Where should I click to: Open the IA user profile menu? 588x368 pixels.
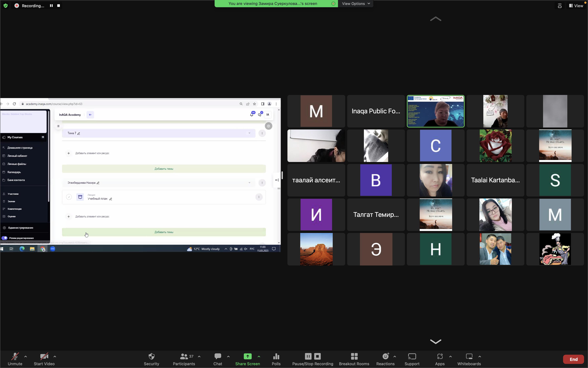[268, 115]
